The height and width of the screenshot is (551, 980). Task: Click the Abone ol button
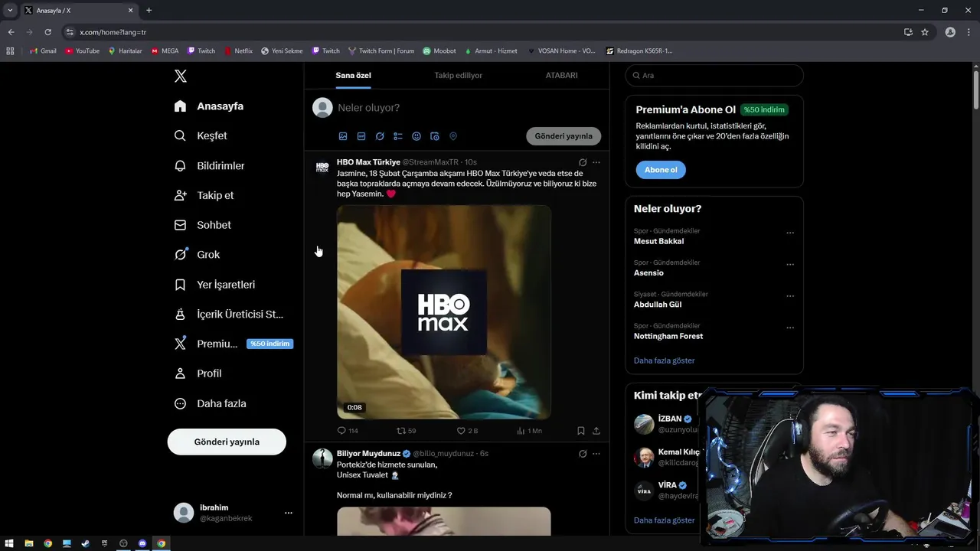(661, 170)
